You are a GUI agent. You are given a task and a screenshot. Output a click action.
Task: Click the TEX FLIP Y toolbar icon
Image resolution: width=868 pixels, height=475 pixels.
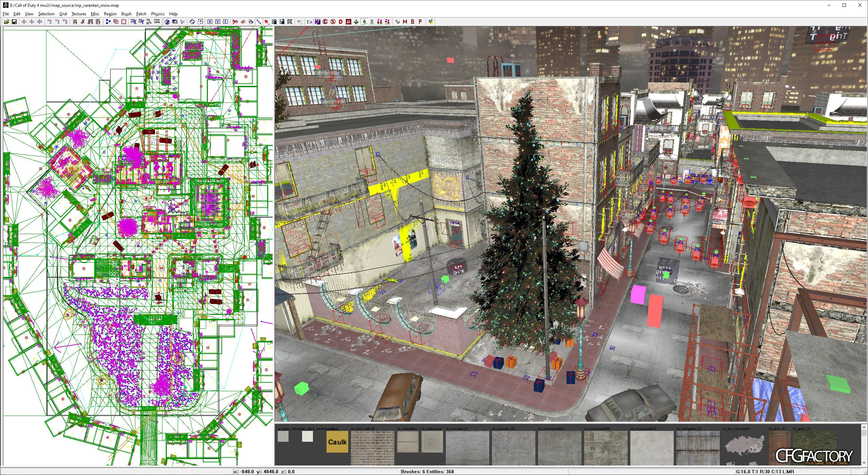141,22
